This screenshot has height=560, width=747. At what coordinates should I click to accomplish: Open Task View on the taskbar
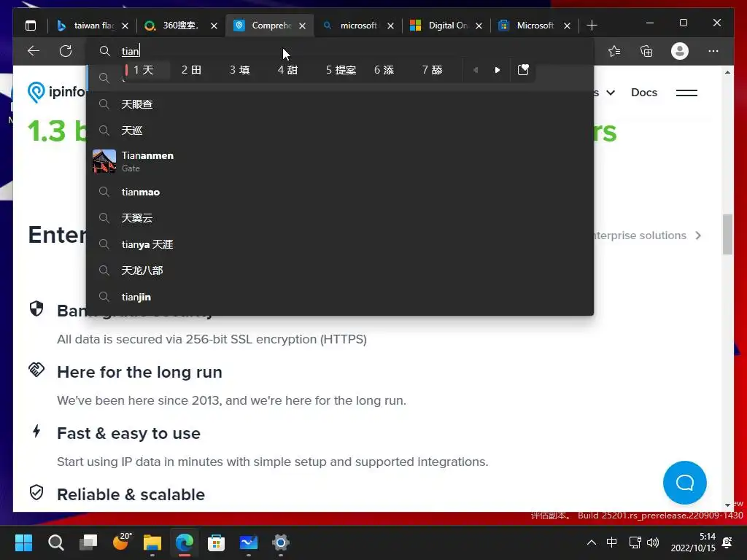click(x=88, y=542)
